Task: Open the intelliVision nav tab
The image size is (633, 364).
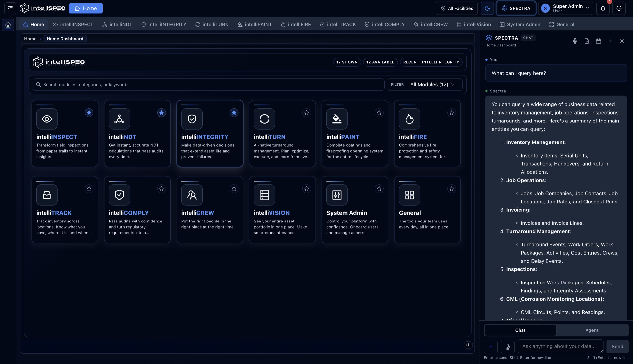Action: click(x=474, y=24)
